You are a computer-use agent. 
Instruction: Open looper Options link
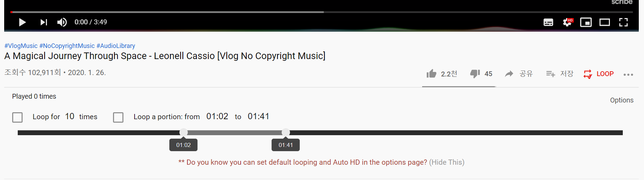[622, 100]
